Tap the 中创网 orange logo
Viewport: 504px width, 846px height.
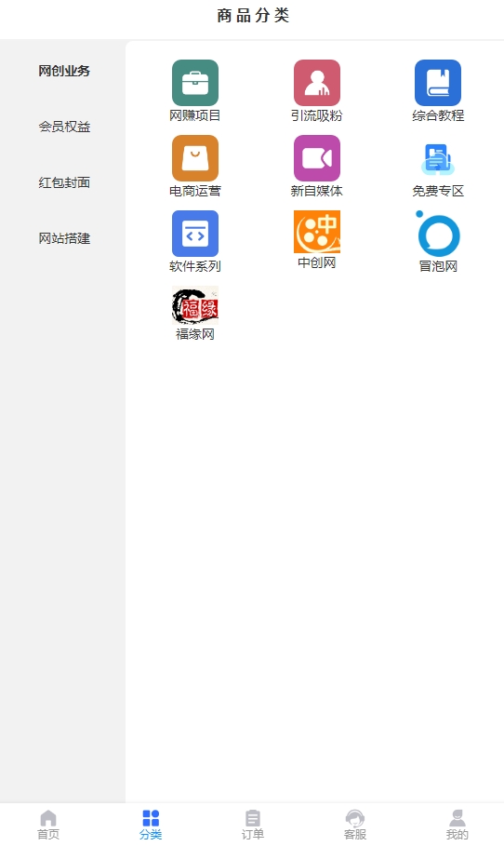coord(317,232)
